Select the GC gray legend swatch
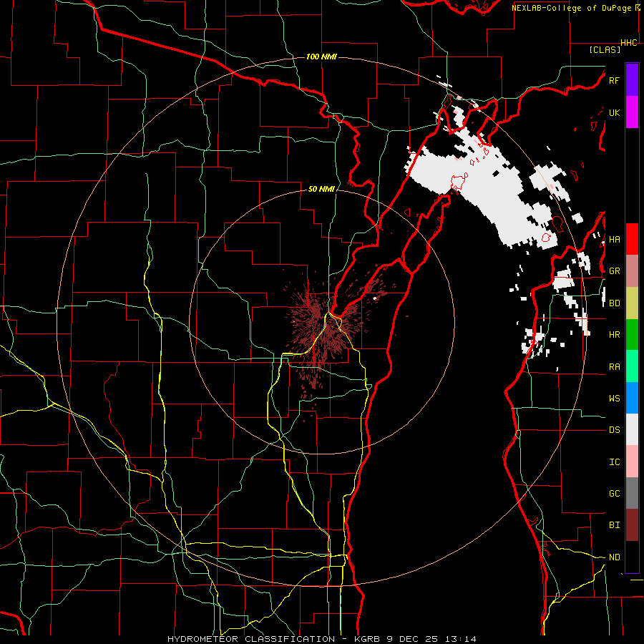This screenshot has width=644, height=644. click(x=632, y=493)
